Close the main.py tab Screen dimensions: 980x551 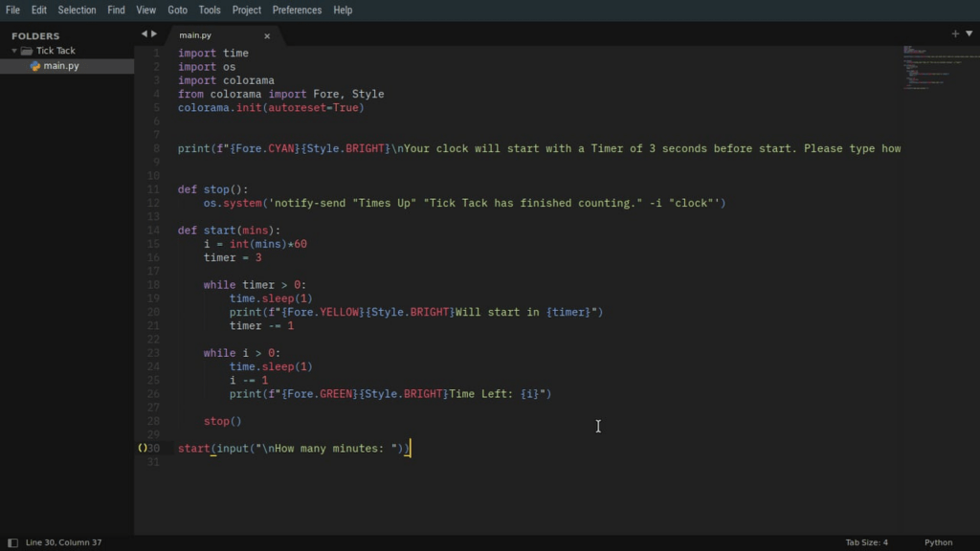pyautogui.click(x=267, y=35)
